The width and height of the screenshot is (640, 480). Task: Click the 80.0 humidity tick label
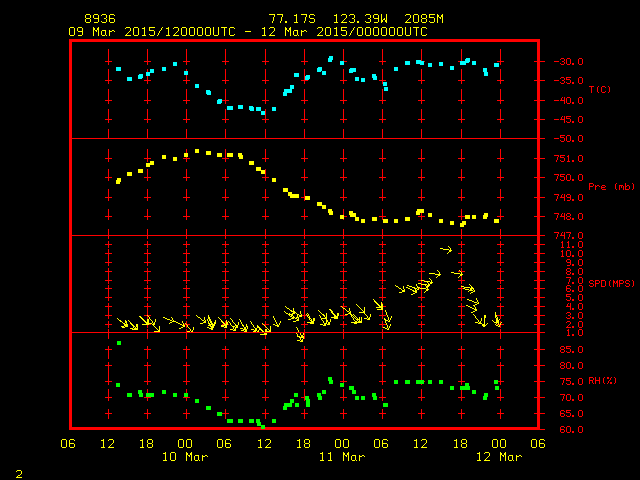(571, 366)
